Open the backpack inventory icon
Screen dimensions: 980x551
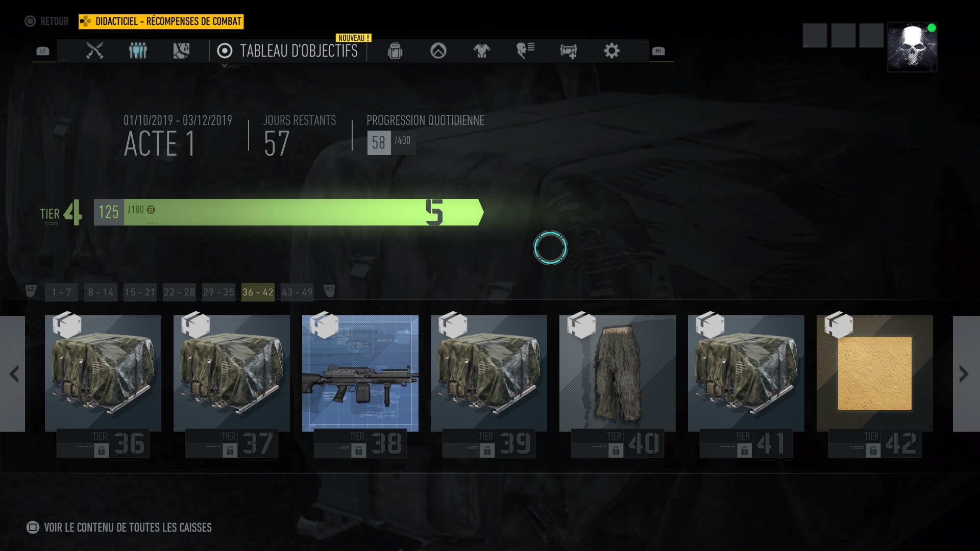point(395,51)
